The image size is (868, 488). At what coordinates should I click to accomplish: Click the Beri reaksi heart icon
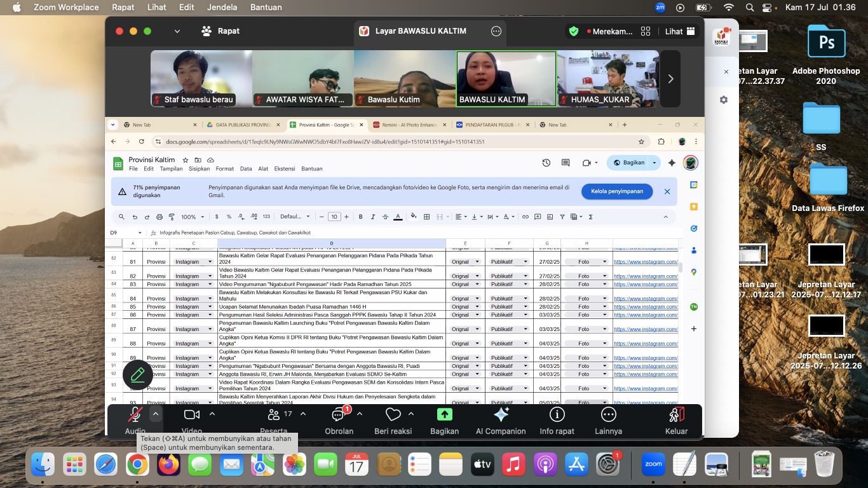393,416
